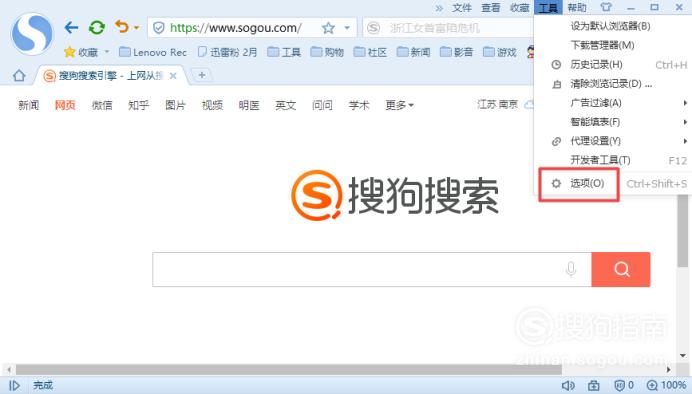This screenshot has width=692, height=394.
Task: Click the 图片 search link
Action: tap(175, 105)
